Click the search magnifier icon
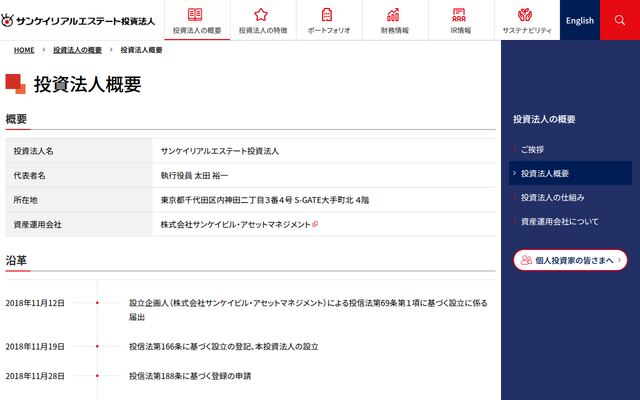The width and height of the screenshot is (640, 400). tap(620, 20)
